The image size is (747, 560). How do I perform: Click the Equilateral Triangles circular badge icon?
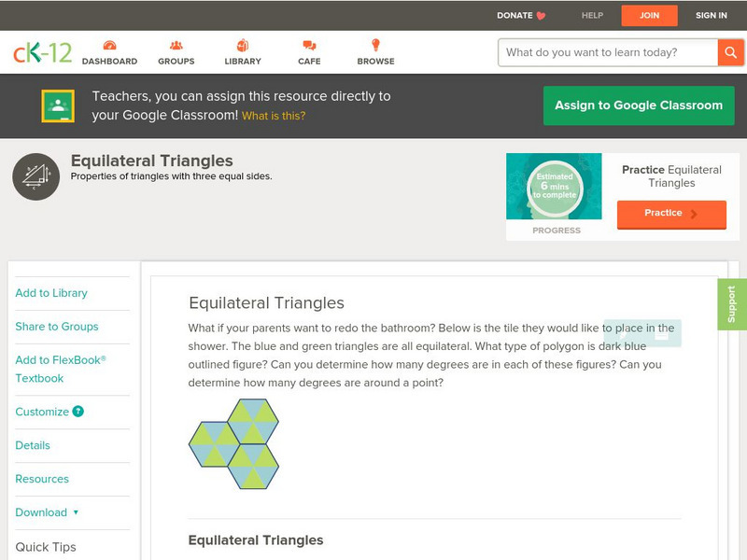point(35,175)
